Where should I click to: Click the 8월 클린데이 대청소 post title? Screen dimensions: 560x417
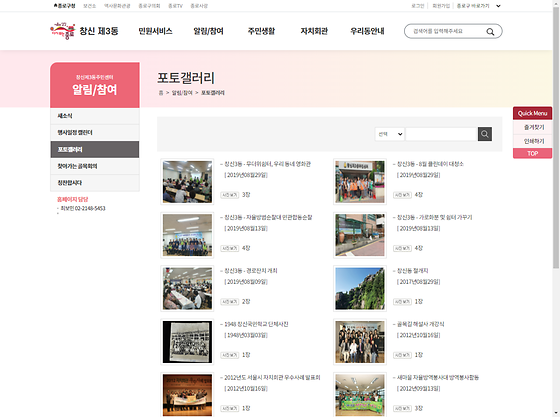pos(430,164)
